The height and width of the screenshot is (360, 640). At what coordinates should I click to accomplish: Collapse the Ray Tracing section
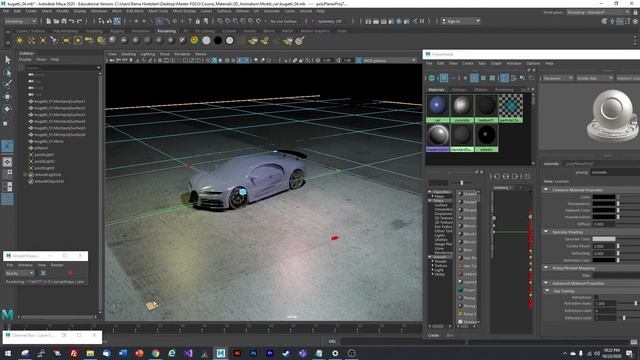point(548,291)
